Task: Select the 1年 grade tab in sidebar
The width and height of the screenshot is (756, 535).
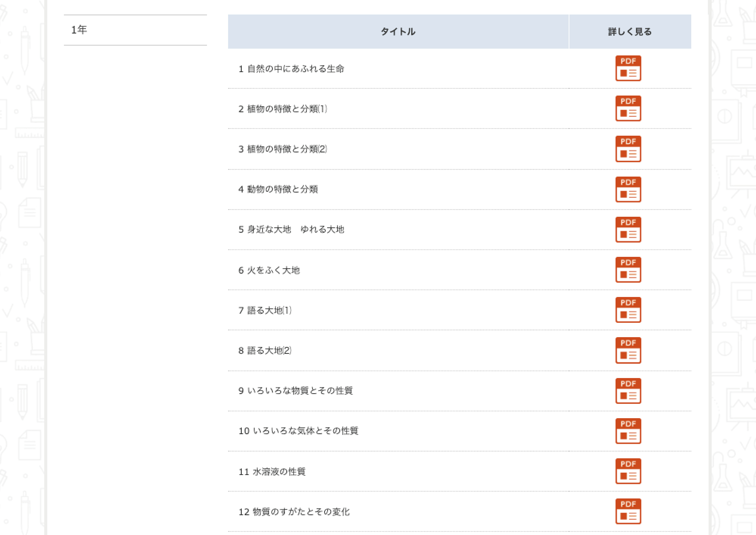Action: [135, 30]
